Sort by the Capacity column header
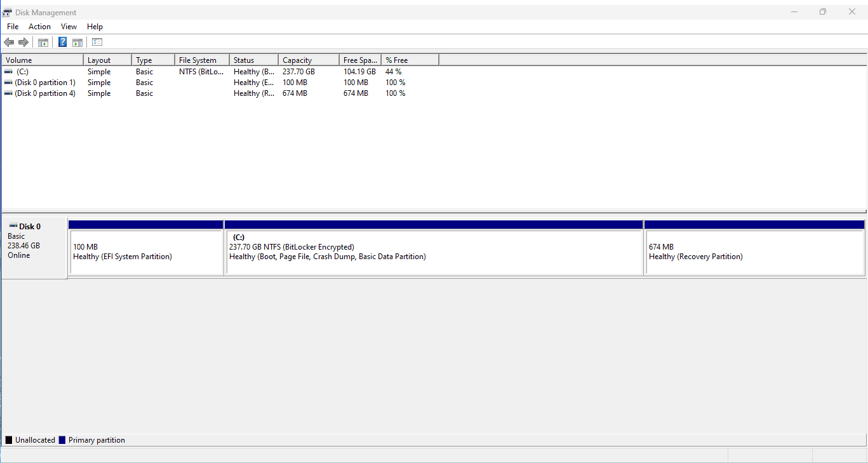 309,60
